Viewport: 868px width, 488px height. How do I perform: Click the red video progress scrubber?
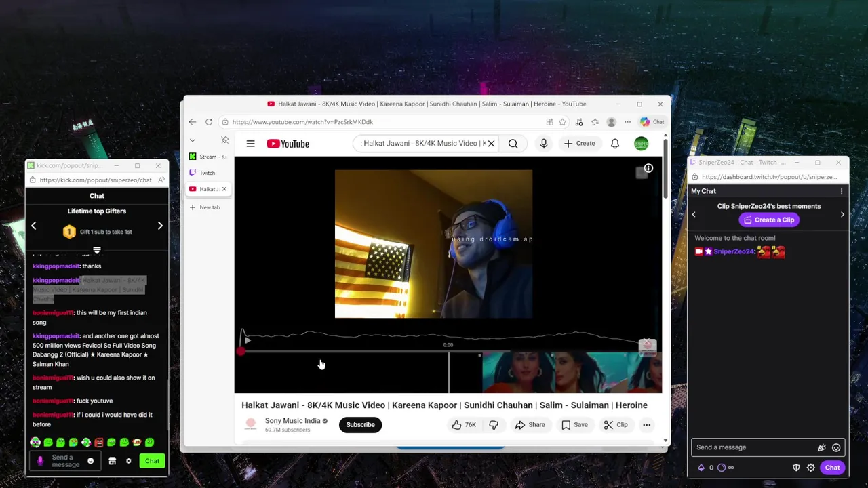click(x=241, y=351)
